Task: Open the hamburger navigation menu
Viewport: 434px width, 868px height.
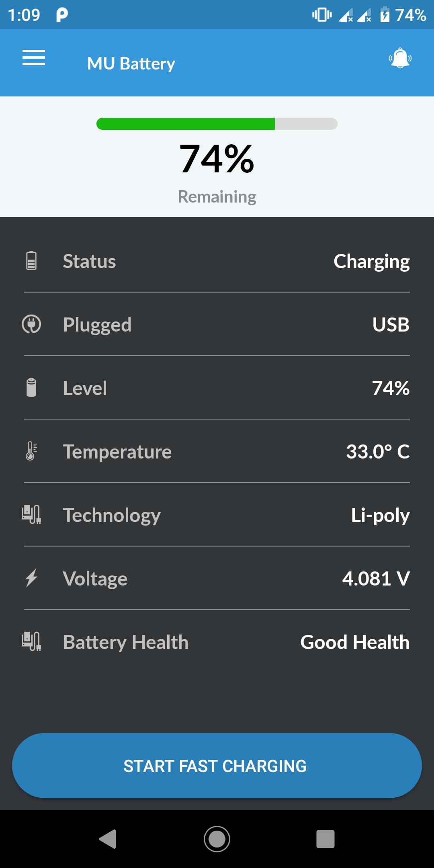Action: (34, 58)
